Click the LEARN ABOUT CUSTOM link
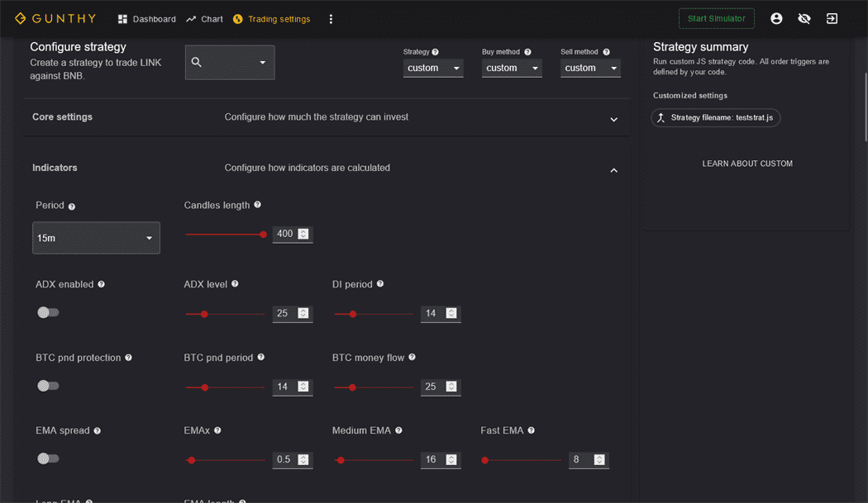 (747, 164)
